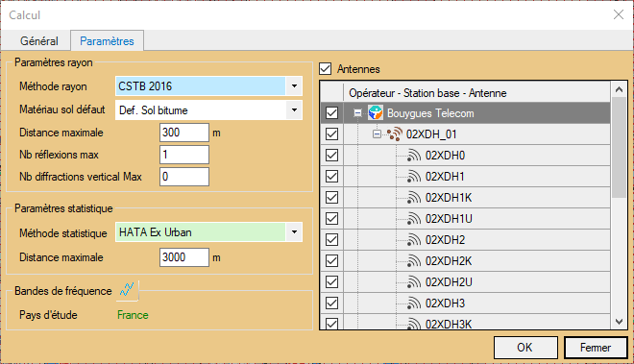Select the Bouygues Telecom row label
Image resolution: width=634 pixels, height=364 pixels.
point(430,112)
